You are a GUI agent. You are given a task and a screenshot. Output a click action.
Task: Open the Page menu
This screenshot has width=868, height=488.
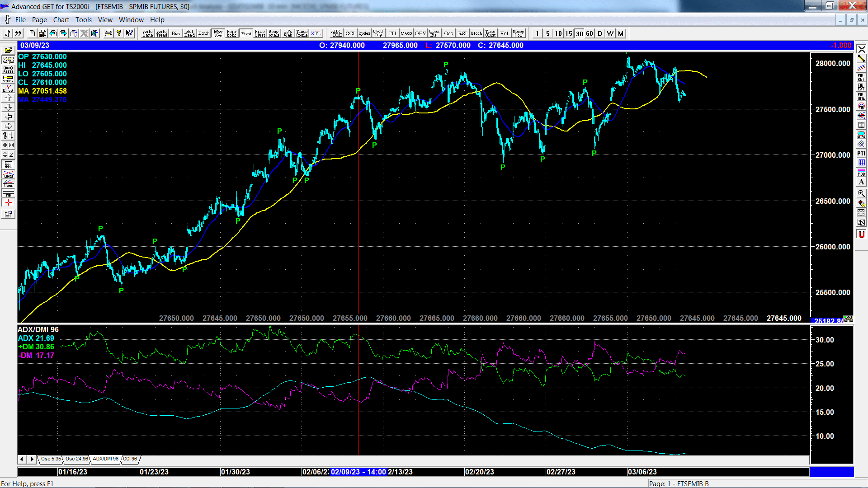click(x=39, y=20)
